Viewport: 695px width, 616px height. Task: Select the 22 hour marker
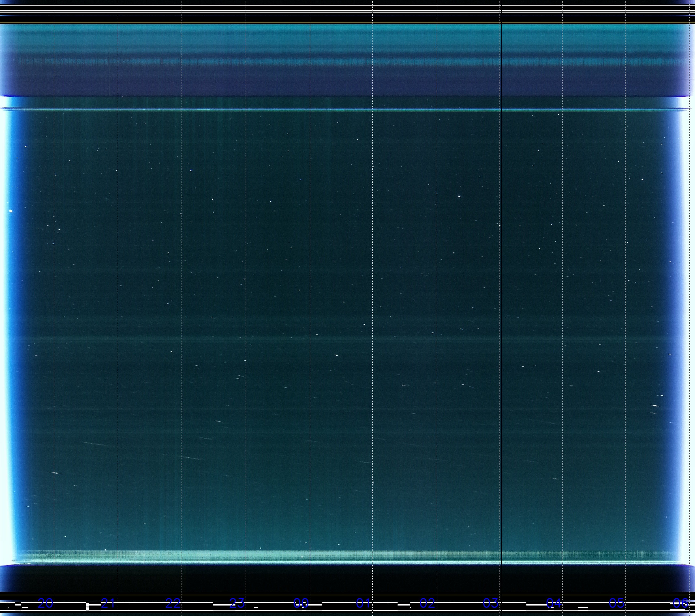tap(173, 603)
